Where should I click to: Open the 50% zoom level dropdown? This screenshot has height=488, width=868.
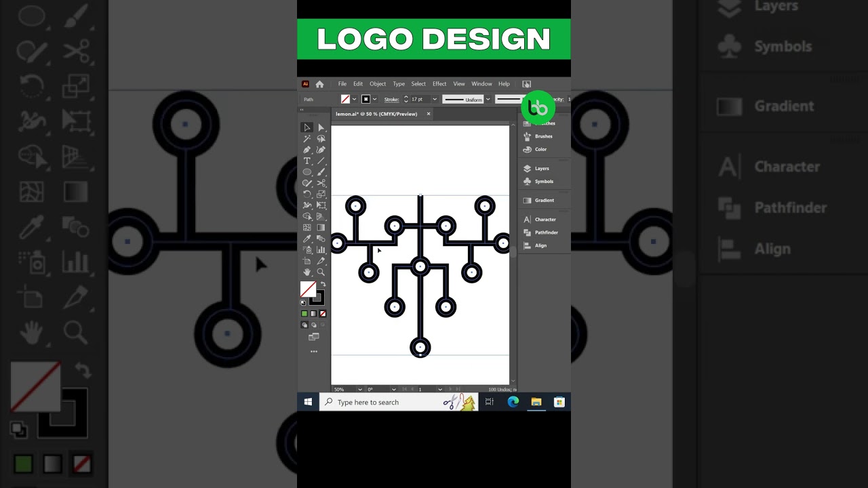click(x=360, y=389)
